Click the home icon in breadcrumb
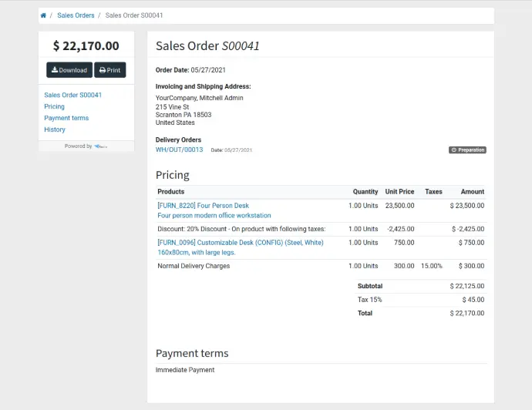This screenshot has height=410, width=532. click(x=43, y=15)
